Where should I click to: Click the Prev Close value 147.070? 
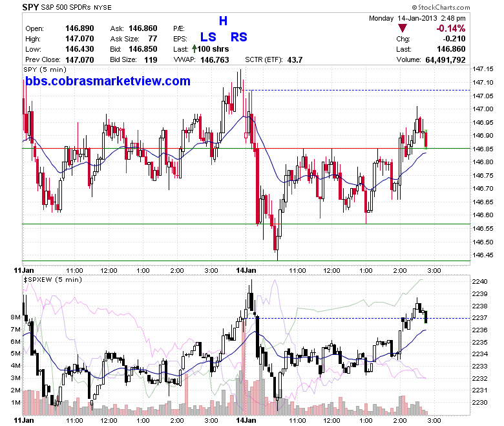[x=79, y=60]
